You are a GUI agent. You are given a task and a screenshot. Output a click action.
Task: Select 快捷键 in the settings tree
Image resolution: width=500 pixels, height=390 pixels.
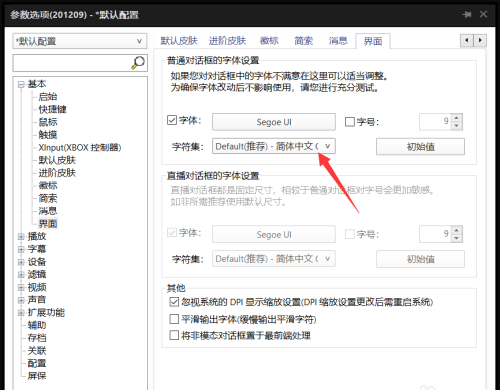(x=52, y=109)
